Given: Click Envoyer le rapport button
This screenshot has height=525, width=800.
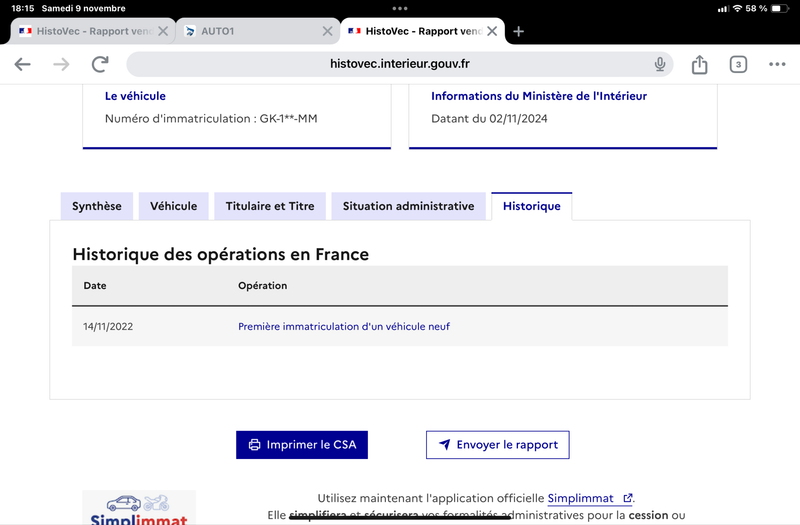Looking at the screenshot, I should tap(497, 445).
